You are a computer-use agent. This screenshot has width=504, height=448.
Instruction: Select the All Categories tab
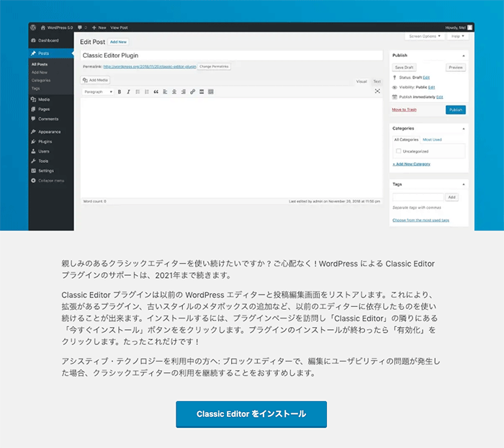(406, 140)
